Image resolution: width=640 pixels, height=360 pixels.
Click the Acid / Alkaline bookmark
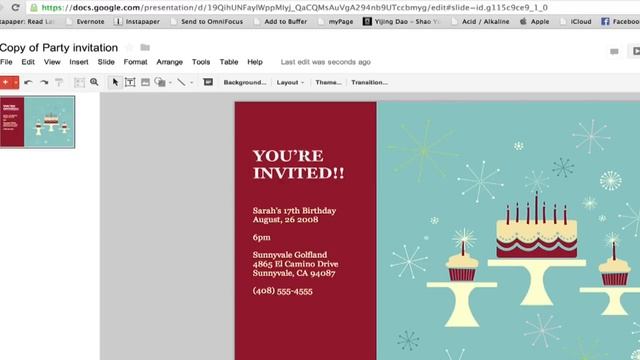click(x=480, y=22)
